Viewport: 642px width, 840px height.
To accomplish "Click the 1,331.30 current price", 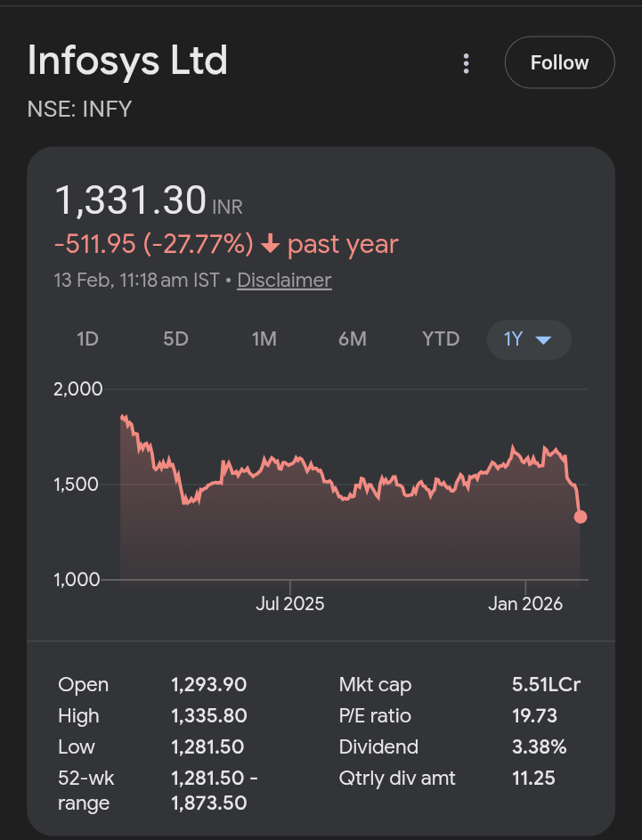I will click(131, 200).
